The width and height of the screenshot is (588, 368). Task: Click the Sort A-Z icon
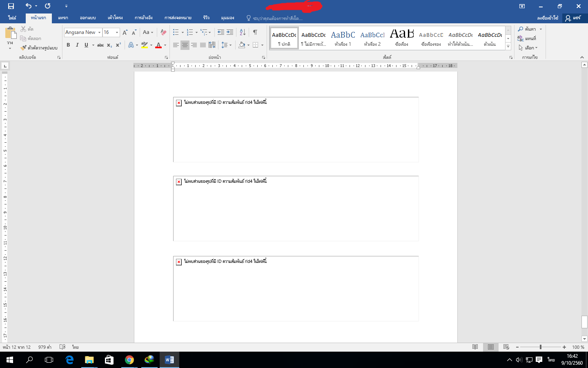click(243, 32)
